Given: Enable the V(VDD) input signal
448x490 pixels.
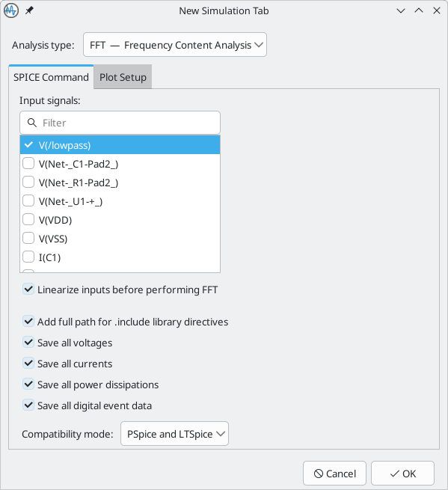Looking at the screenshot, I should (x=28, y=220).
